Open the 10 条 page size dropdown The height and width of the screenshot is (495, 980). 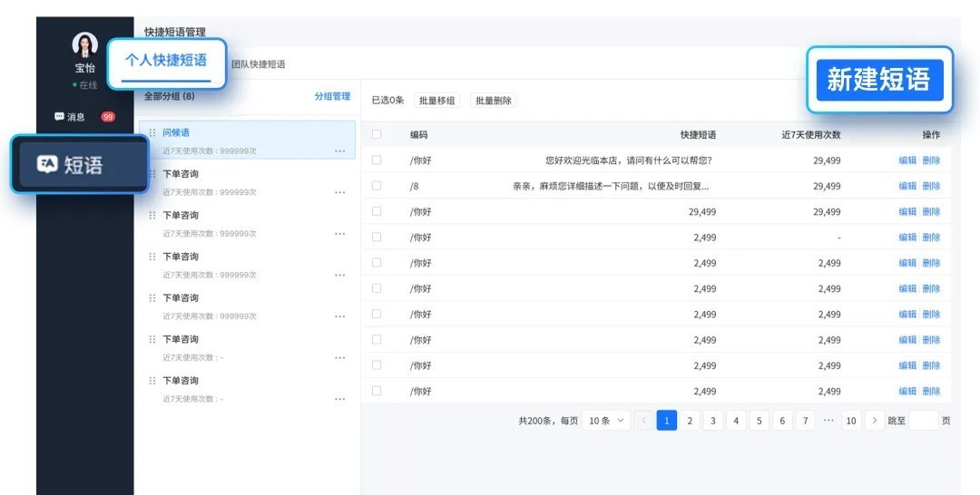606,421
